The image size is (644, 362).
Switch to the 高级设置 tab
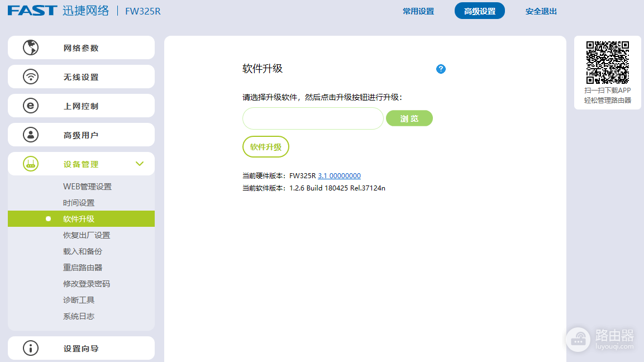click(x=480, y=11)
